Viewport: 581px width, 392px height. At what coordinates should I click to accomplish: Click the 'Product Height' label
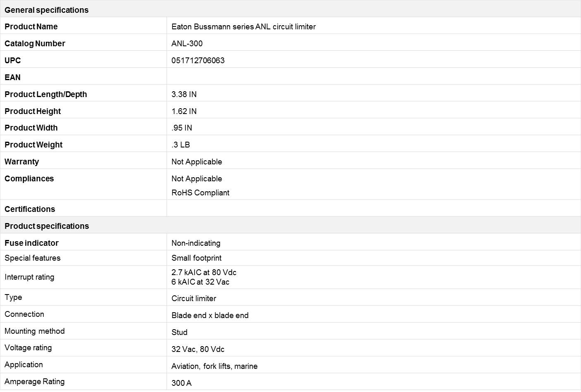click(33, 111)
